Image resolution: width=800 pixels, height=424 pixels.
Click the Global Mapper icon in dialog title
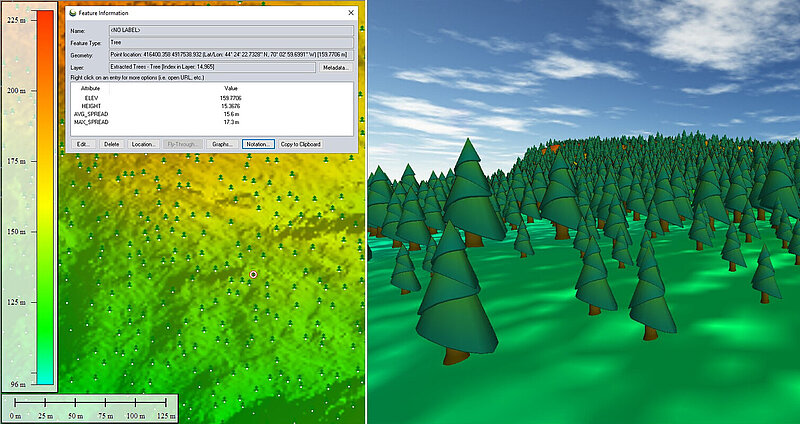(x=72, y=13)
